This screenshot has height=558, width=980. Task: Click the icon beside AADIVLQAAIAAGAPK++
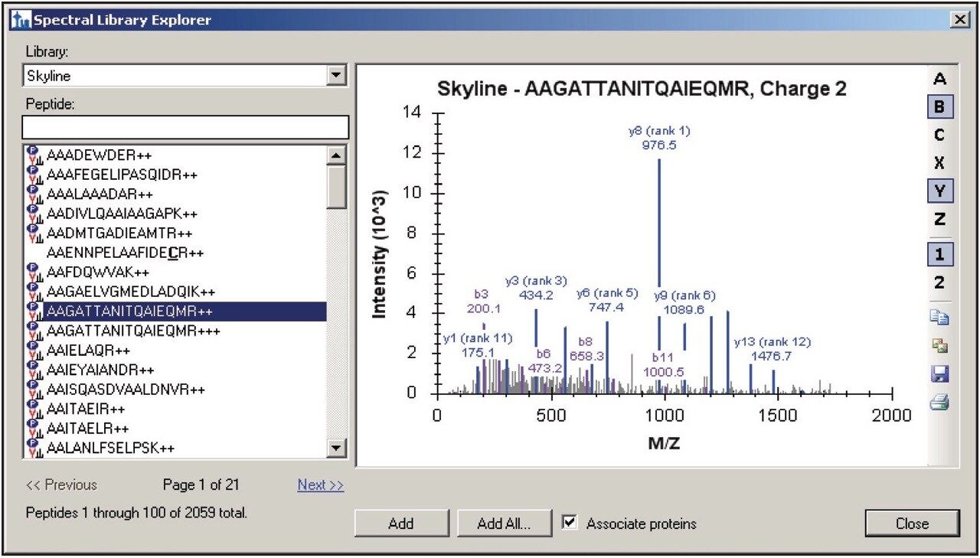[34, 213]
